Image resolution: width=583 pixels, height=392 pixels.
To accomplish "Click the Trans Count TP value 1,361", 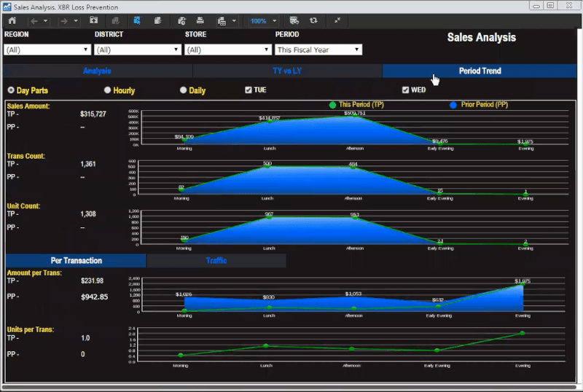I will (x=88, y=164).
